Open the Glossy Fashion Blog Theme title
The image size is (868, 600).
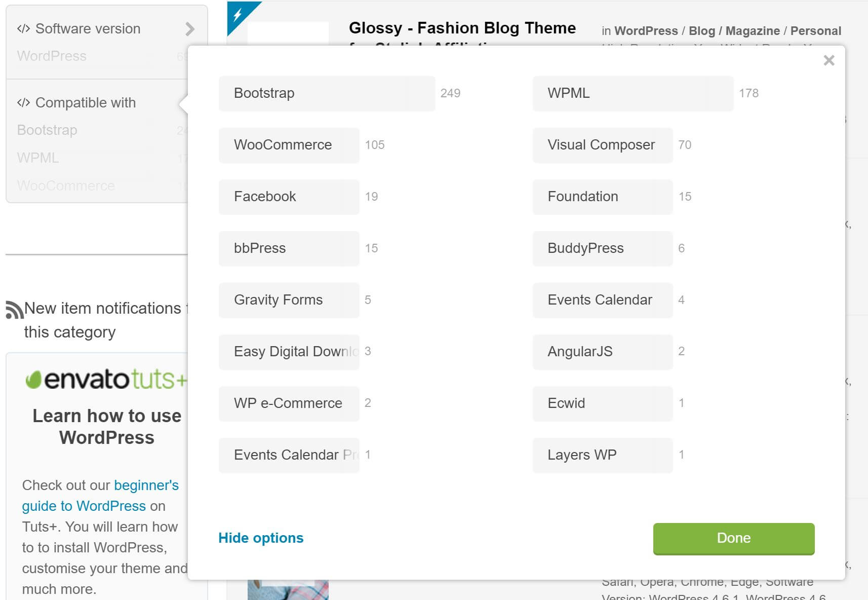click(462, 28)
